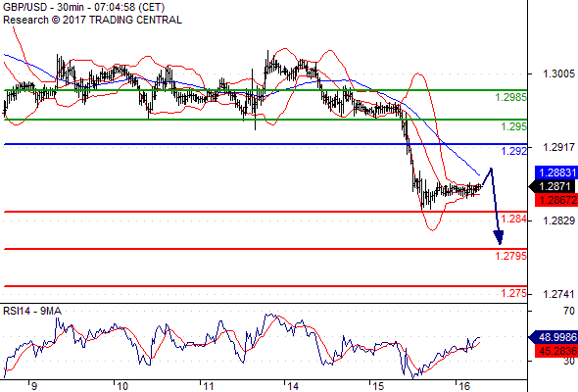The width and height of the screenshot is (578, 392).
Task: Click the RSI14 - 9MA indicator title
Action: 32,312
